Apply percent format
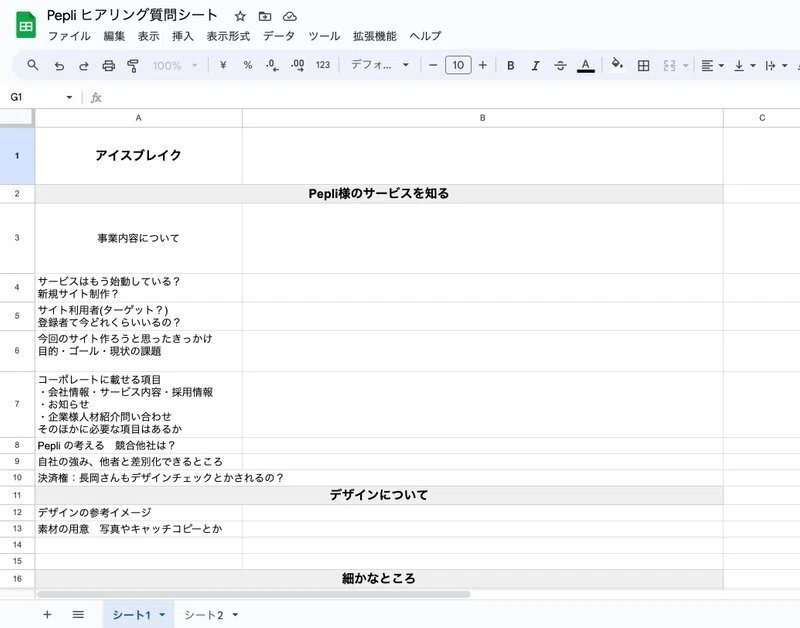This screenshot has width=800, height=628. click(x=248, y=65)
